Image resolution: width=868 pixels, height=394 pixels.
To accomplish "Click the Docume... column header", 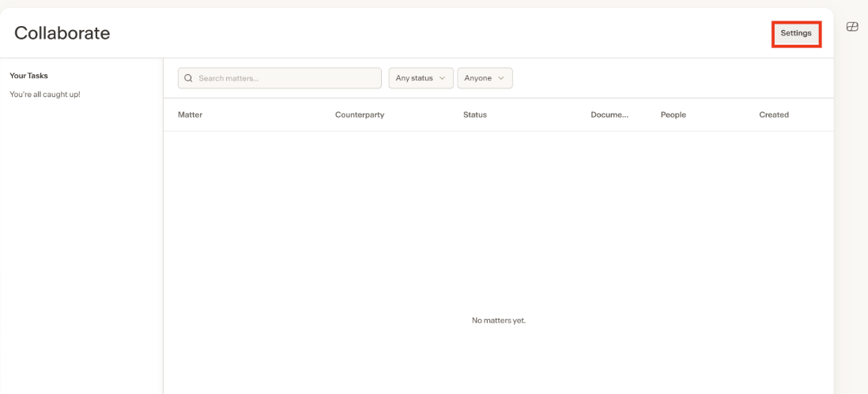I will tap(609, 115).
